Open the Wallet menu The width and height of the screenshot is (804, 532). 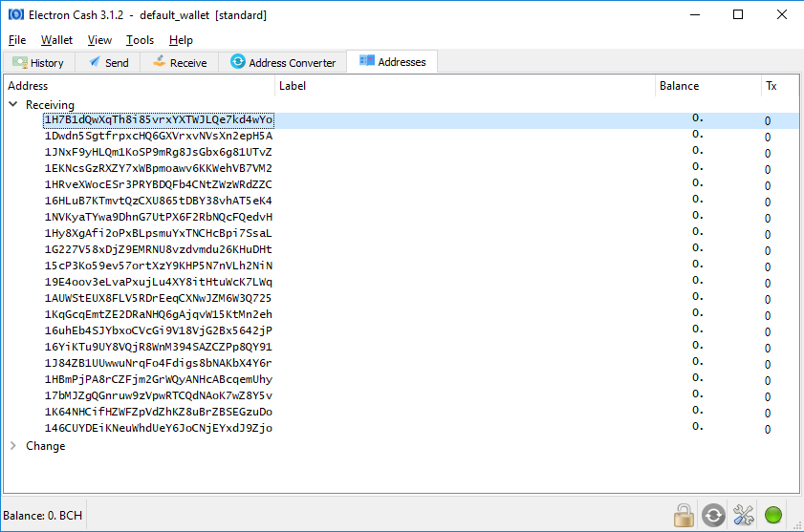56,40
